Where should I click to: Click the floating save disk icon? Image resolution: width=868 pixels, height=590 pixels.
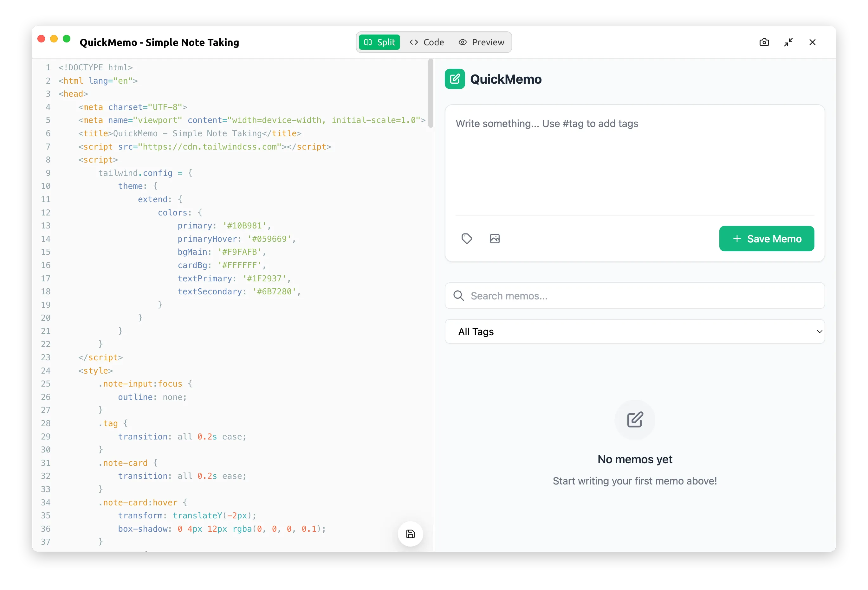410,534
